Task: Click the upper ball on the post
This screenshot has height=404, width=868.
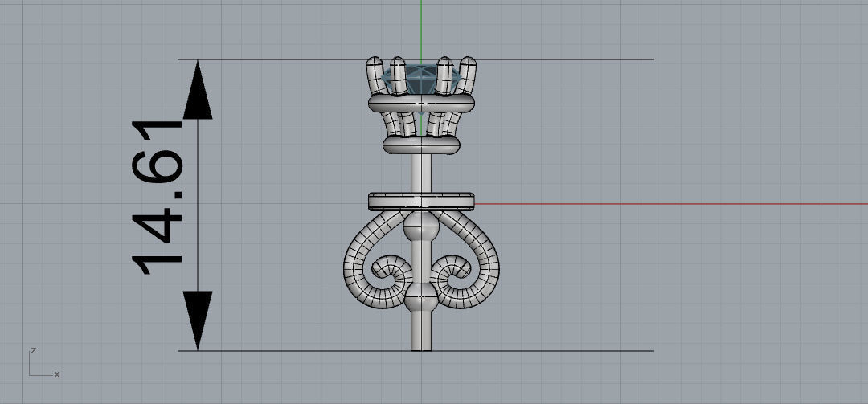Action: pos(421,227)
